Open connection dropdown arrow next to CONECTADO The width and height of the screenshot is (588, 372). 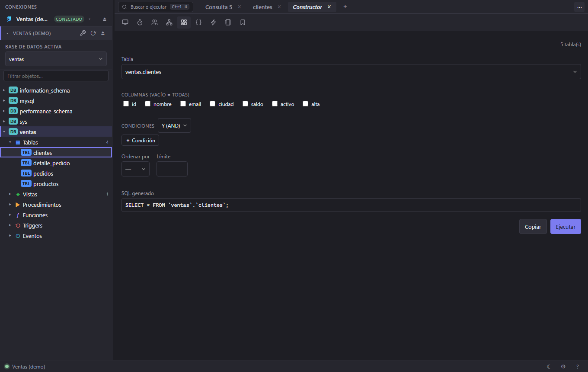coord(89,19)
